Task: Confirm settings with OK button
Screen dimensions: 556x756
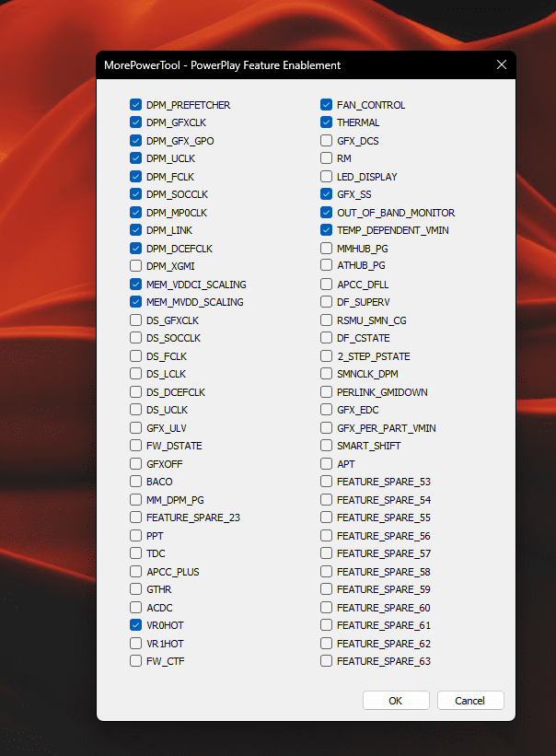Action: (396, 701)
